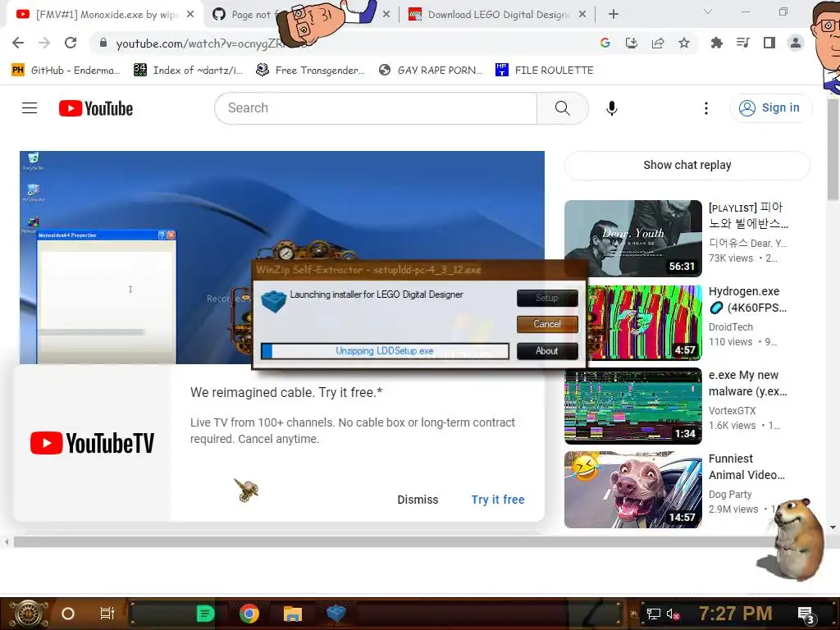This screenshot has width=840, height=630.
Task: Click the 7:27 PM clock
Action: click(x=735, y=613)
